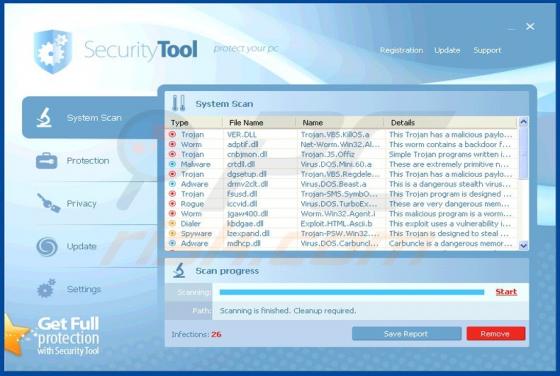560x376 pixels.
Task: Select the Trojan.JS.Offiz threat name
Action: (x=328, y=154)
